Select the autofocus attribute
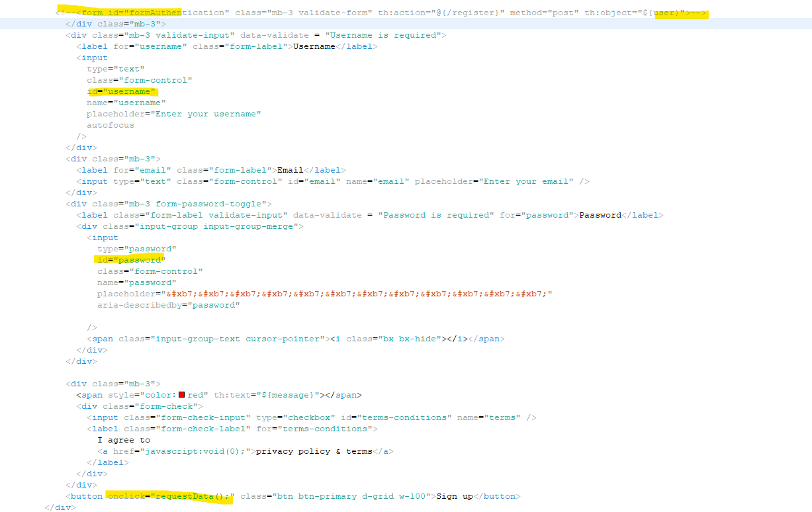812x512 pixels. pos(111,124)
